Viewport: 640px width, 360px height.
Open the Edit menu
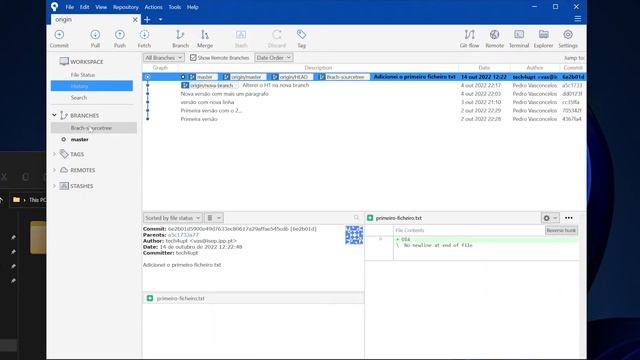coord(84,7)
